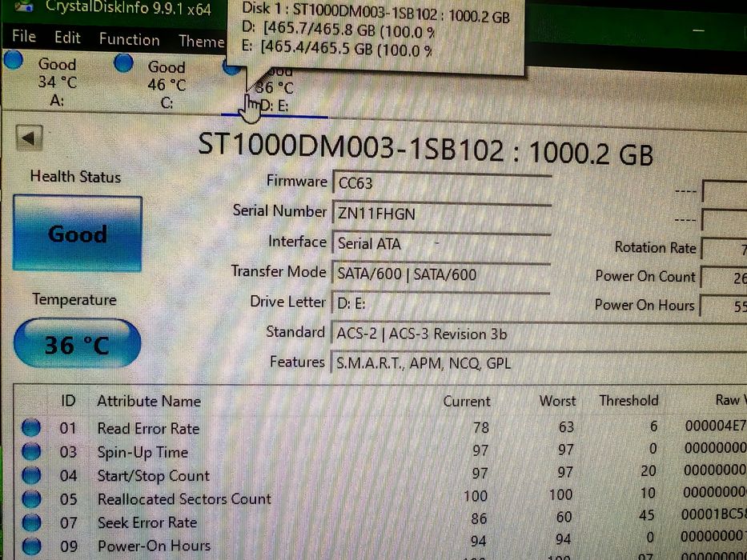The image size is (747, 560).
Task: Go to previous disk with left arrow
Action: pos(29,138)
